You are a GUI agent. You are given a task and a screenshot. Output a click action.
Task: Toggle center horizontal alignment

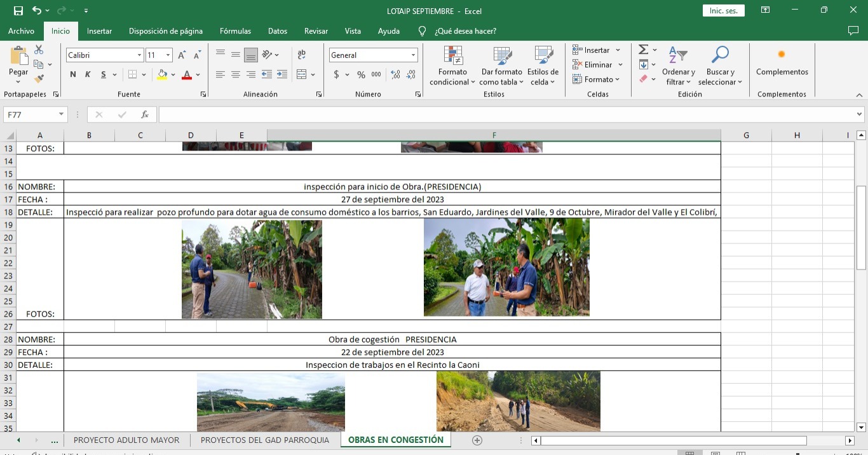tap(235, 74)
